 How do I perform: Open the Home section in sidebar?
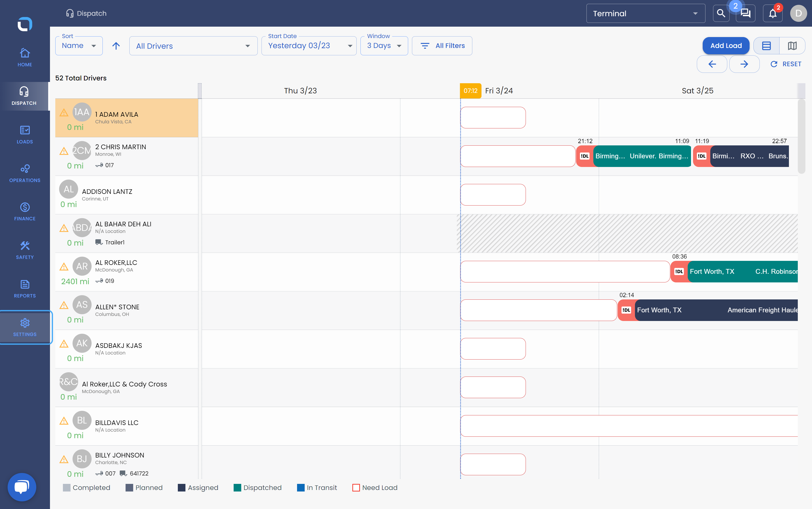(25, 58)
